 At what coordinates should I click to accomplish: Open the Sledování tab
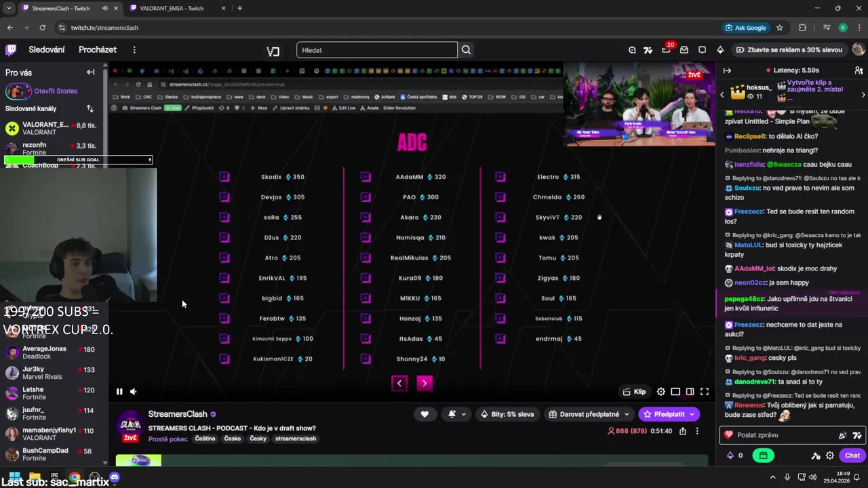[x=47, y=49]
